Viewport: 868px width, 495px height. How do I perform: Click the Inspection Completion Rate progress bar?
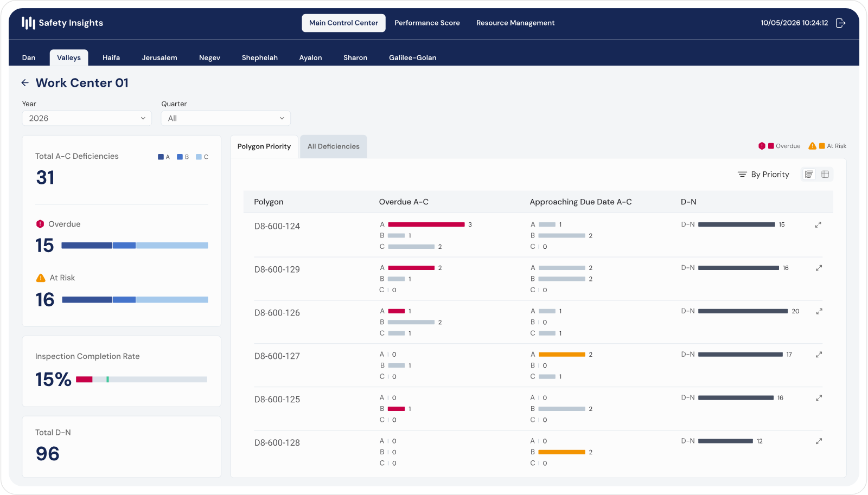[142, 380]
